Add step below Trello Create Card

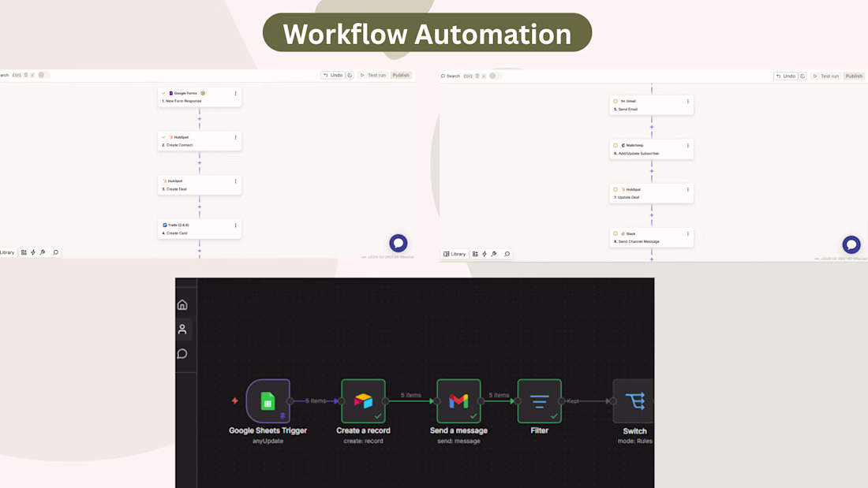pos(200,251)
